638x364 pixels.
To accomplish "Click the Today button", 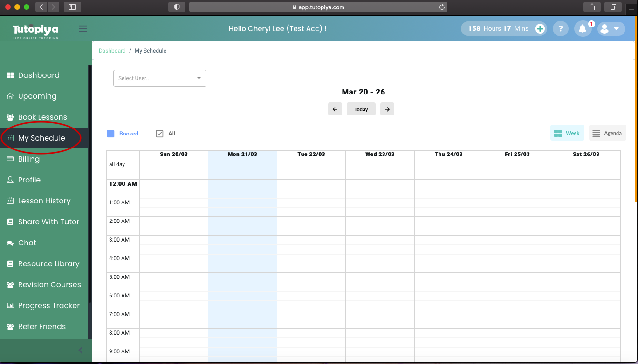I will click(361, 109).
